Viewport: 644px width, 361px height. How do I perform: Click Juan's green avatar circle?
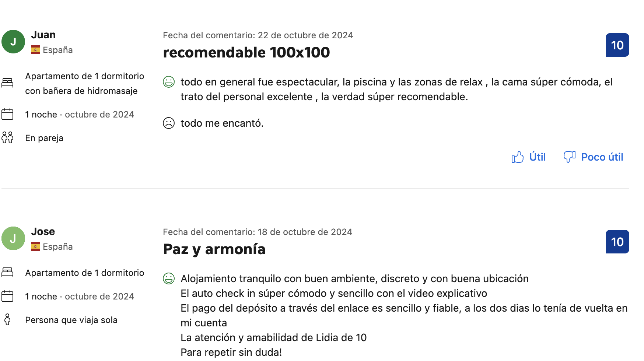point(13,42)
